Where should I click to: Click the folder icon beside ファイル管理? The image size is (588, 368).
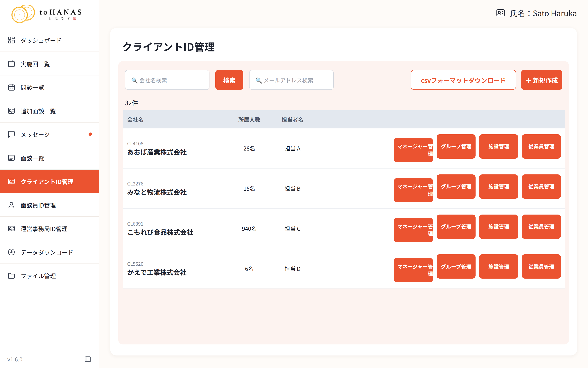(x=11, y=276)
